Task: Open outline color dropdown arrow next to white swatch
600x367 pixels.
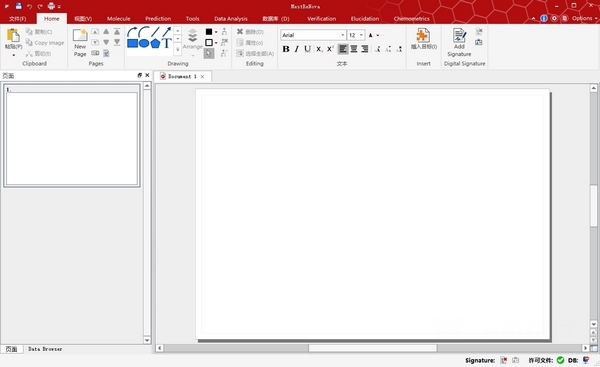Action: click(x=216, y=42)
